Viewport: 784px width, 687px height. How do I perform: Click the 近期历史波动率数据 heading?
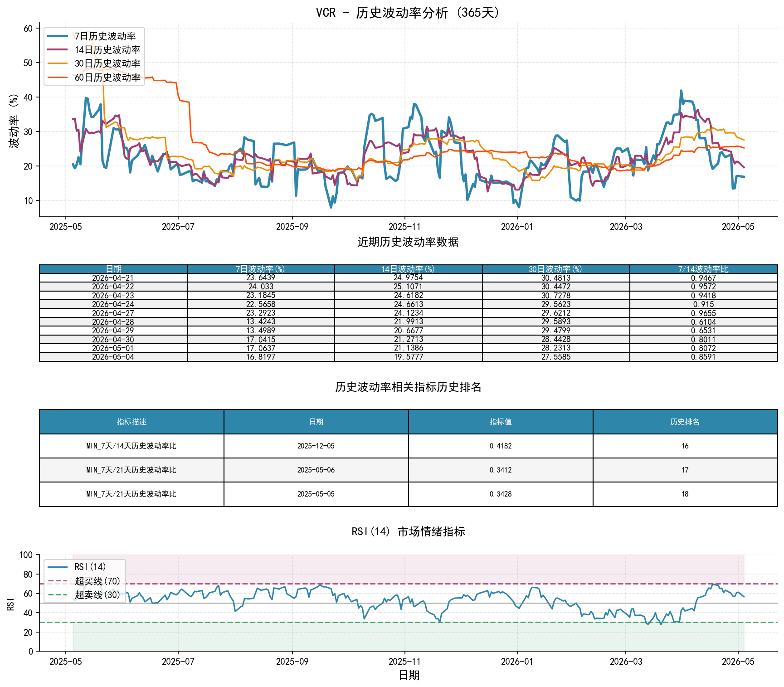point(408,242)
